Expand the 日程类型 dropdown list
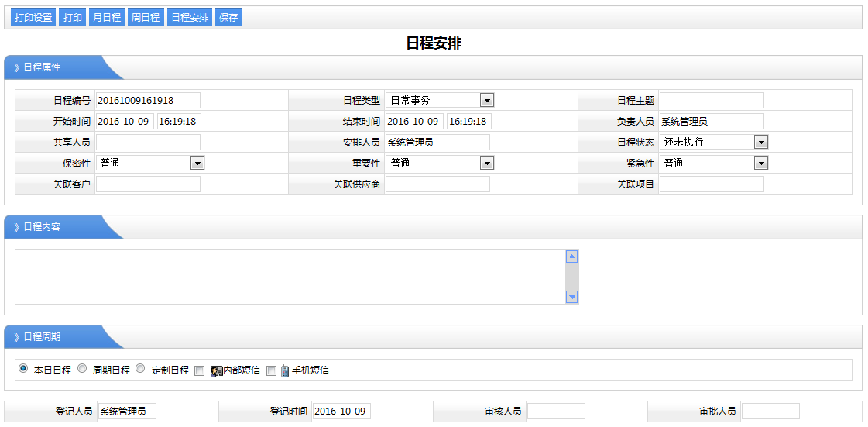This screenshot has width=868, height=427. (x=486, y=100)
